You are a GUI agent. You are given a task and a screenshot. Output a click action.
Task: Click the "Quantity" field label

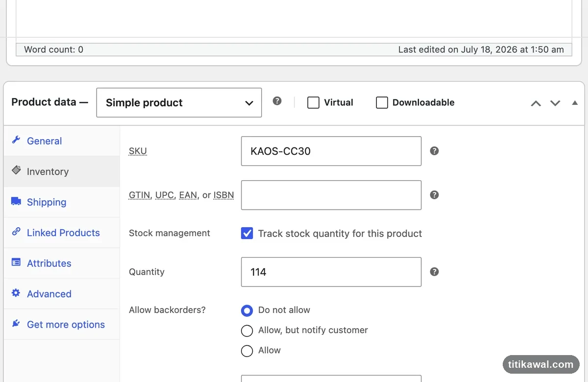147,272
